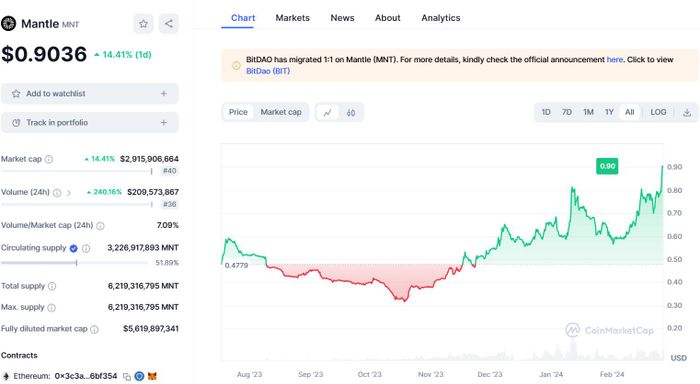Open the Markets tab
The height and width of the screenshot is (384, 700).
tap(292, 18)
